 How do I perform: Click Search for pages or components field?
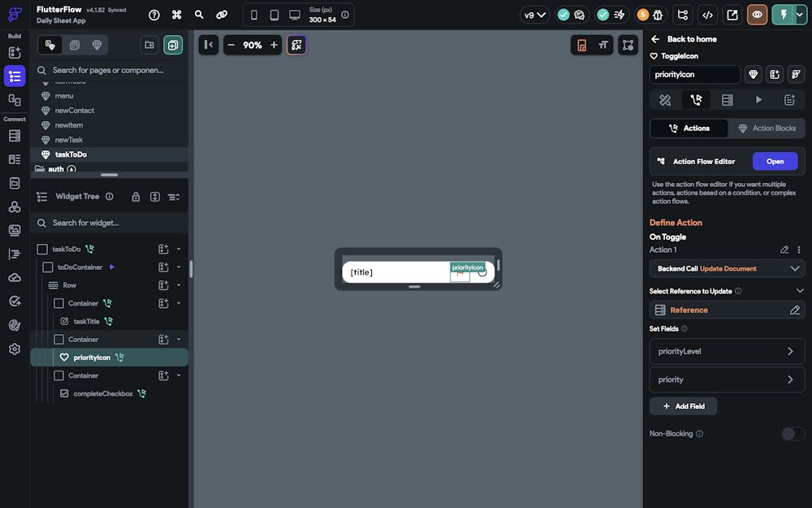[110, 70]
